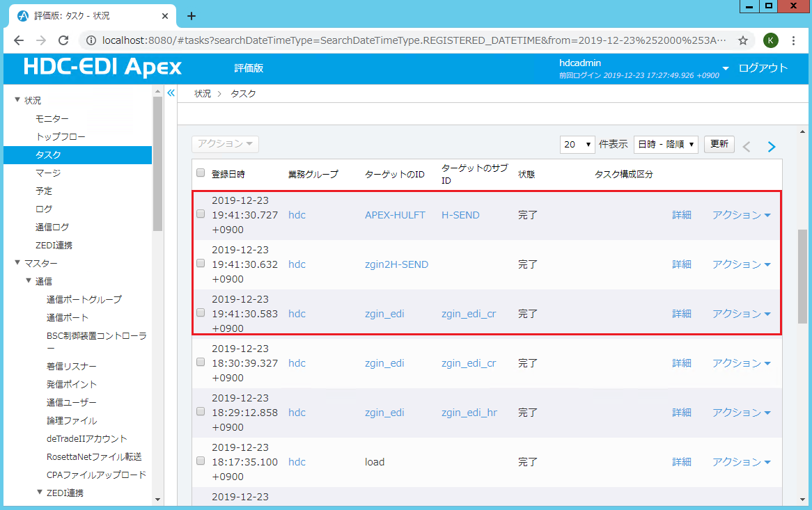The width and height of the screenshot is (812, 510).
Task: Open the disabled アクション dropdown above table
Action: point(225,144)
